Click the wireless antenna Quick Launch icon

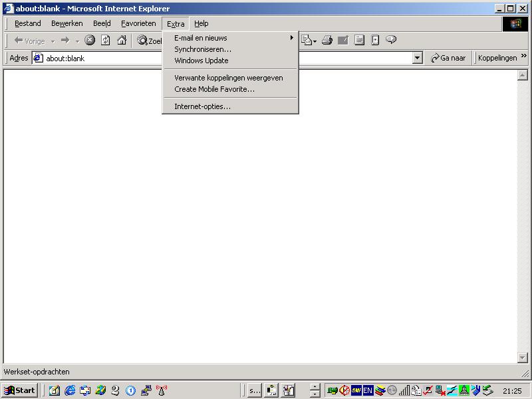click(x=162, y=390)
